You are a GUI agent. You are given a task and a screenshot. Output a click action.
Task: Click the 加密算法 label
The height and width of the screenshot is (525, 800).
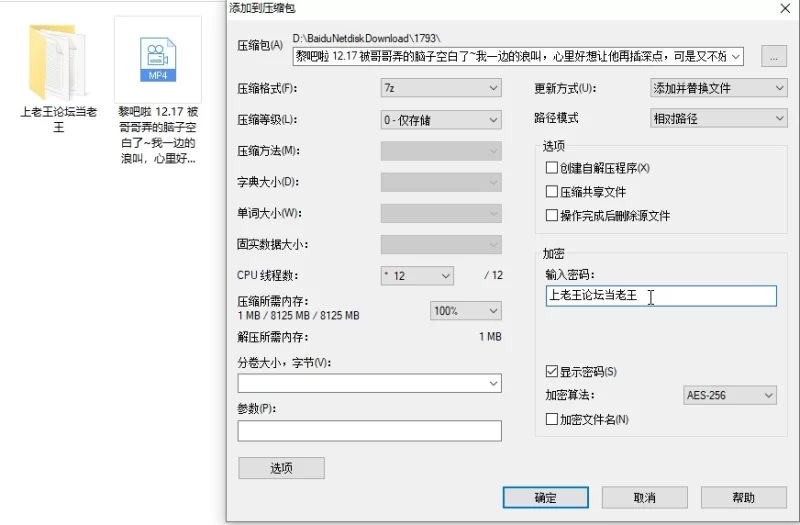[x=569, y=395]
